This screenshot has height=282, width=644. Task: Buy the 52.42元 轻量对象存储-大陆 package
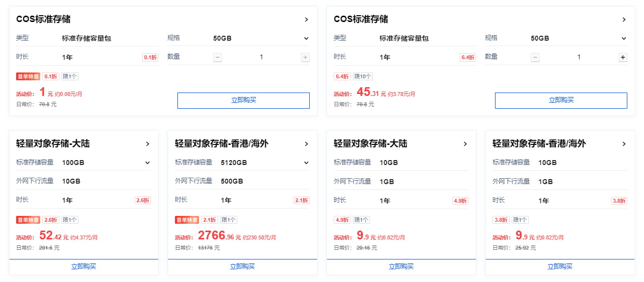pyautogui.click(x=84, y=267)
